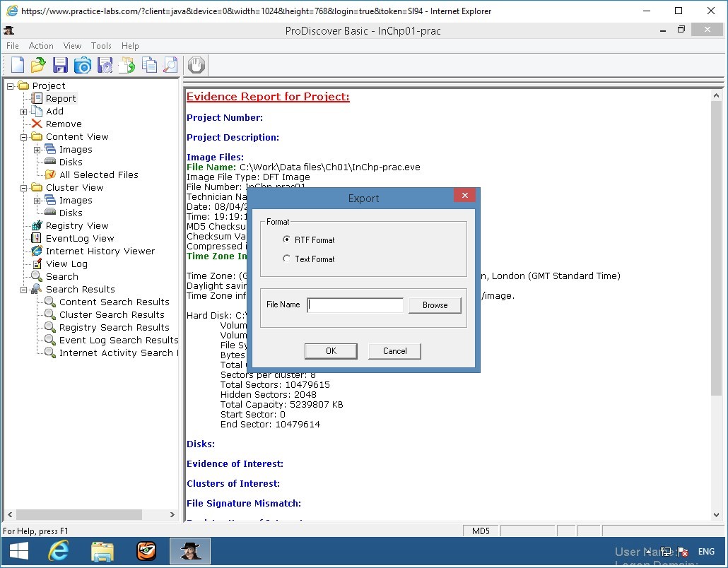
Task: Click the View Log icon
Action: (37, 264)
